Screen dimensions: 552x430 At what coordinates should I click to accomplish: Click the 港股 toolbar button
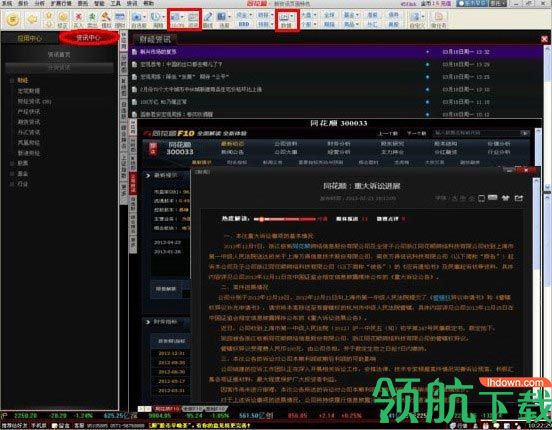[372, 15]
